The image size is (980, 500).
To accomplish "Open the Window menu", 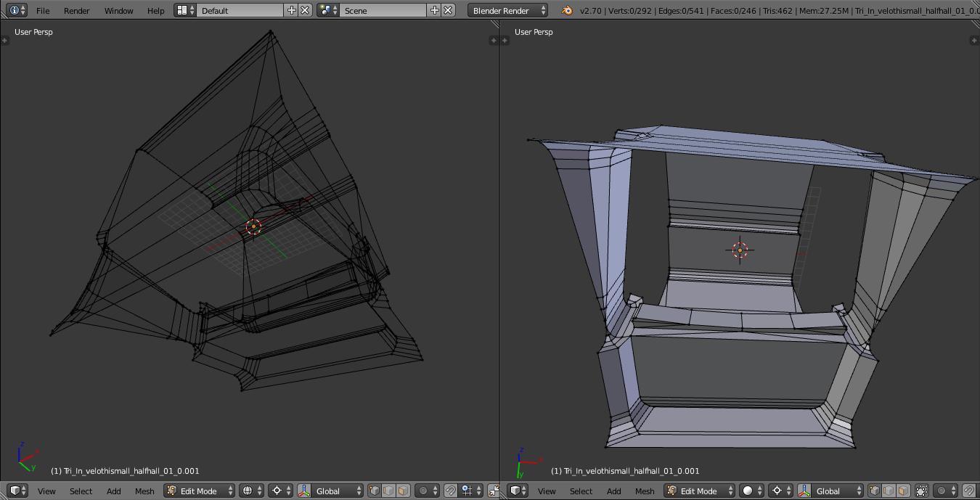I will (x=119, y=11).
